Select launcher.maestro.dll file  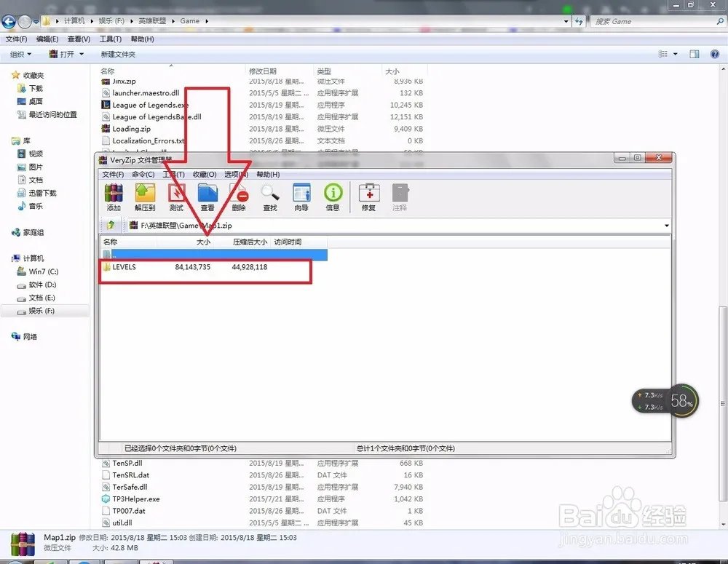pos(141,93)
